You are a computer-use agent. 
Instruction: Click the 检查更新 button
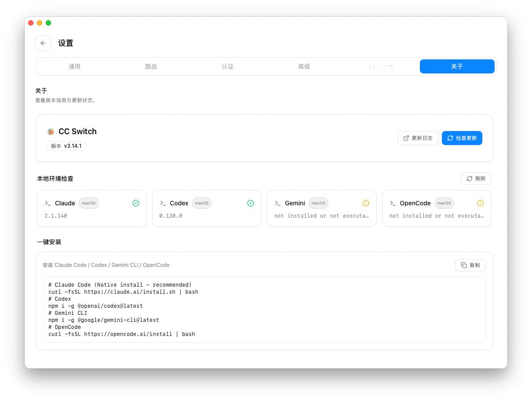coord(462,138)
